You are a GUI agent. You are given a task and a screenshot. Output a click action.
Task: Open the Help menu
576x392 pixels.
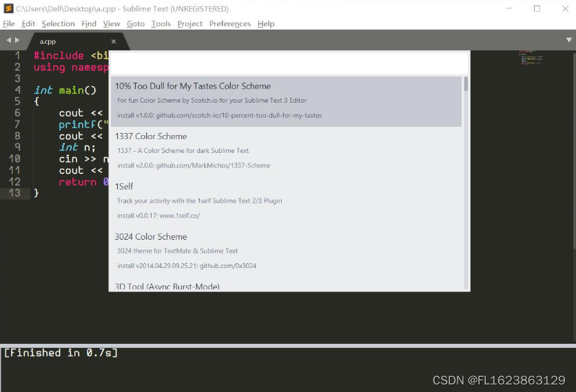266,24
